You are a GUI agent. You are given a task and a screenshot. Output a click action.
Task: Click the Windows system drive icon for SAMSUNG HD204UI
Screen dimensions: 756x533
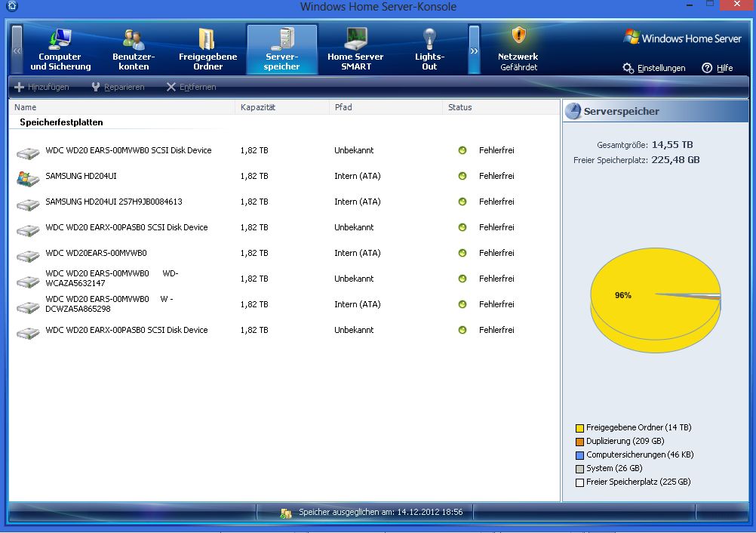pos(28,178)
